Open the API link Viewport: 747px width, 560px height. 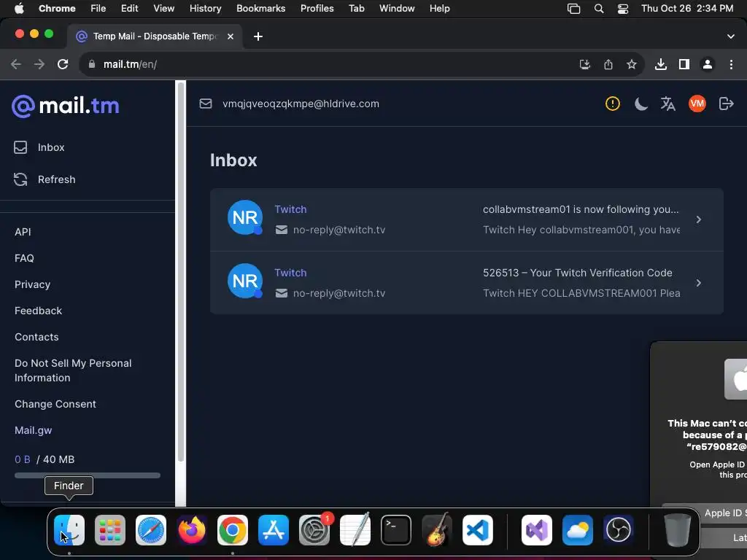click(x=23, y=232)
